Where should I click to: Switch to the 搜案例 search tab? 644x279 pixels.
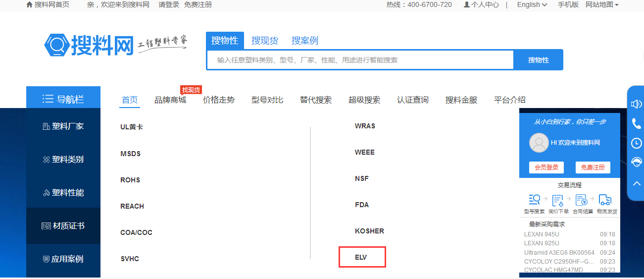pyautogui.click(x=304, y=41)
